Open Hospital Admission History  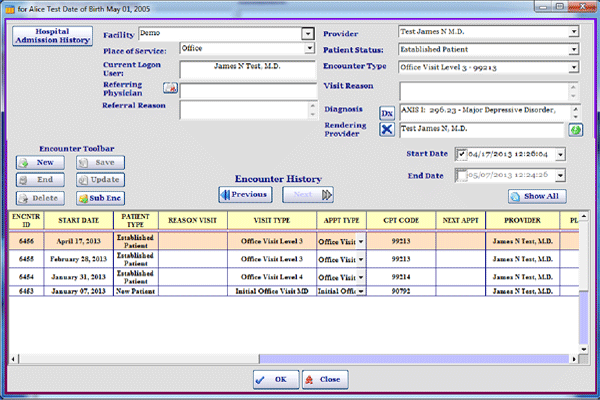pyautogui.click(x=52, y=36)
